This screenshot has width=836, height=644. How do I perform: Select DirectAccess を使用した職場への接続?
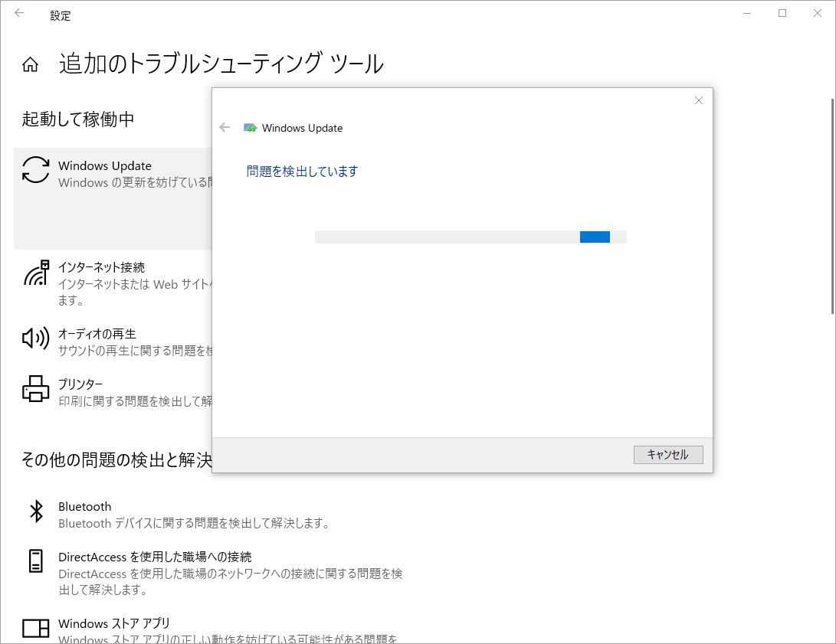coord(213,573)
